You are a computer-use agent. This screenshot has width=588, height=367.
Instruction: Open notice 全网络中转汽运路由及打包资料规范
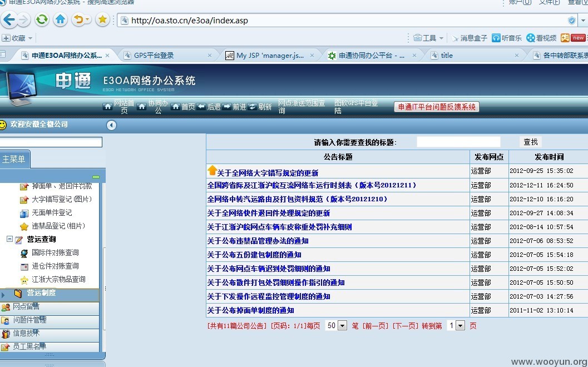click(297, 199)
